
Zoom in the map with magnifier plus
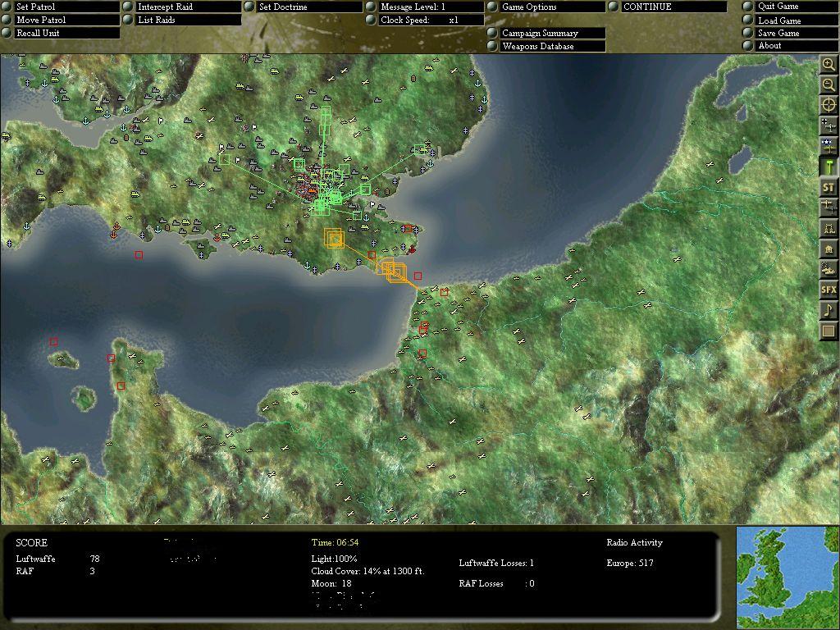(829, 65)
